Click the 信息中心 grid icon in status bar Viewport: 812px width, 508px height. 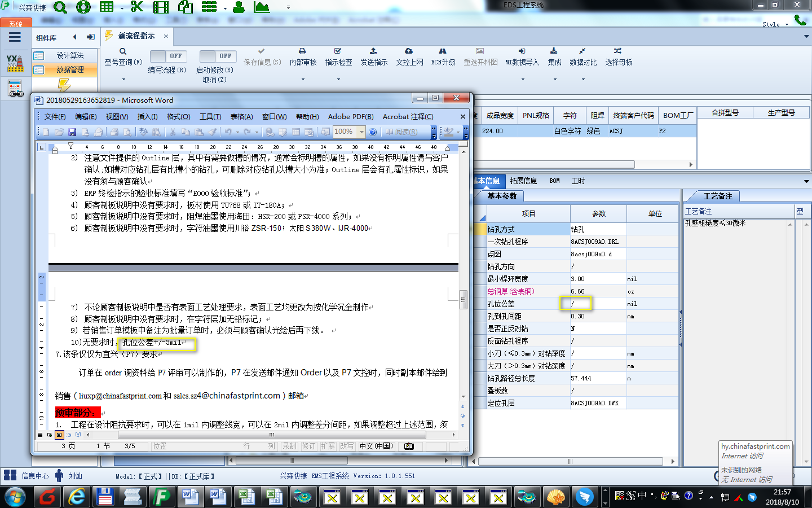click(10, 475)
